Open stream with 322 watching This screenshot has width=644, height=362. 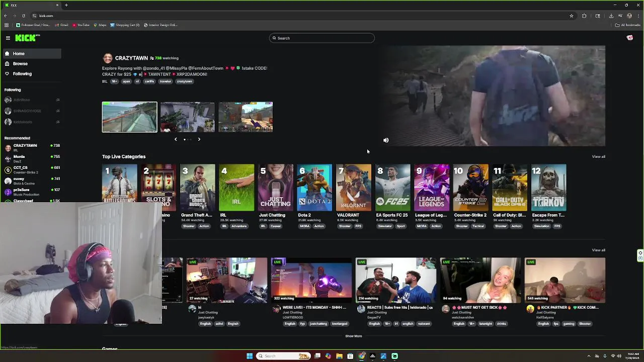point(311,280)
